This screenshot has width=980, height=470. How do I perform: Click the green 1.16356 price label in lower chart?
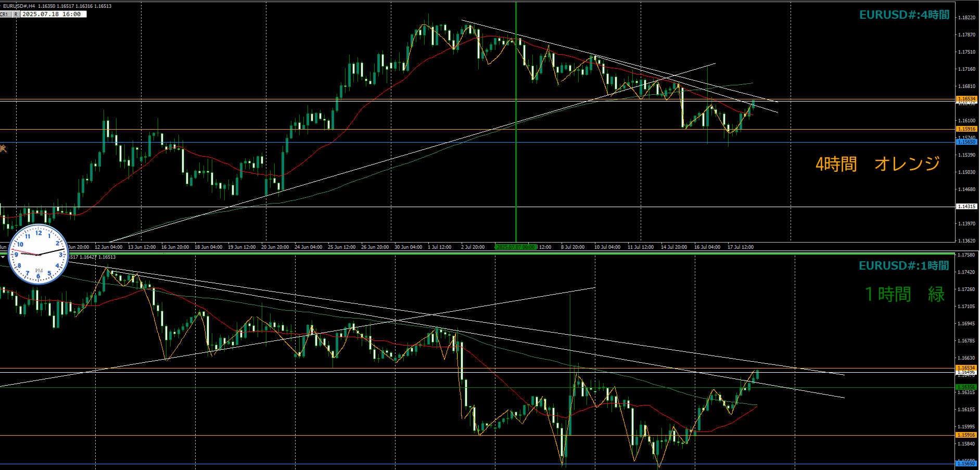point(966,387)
